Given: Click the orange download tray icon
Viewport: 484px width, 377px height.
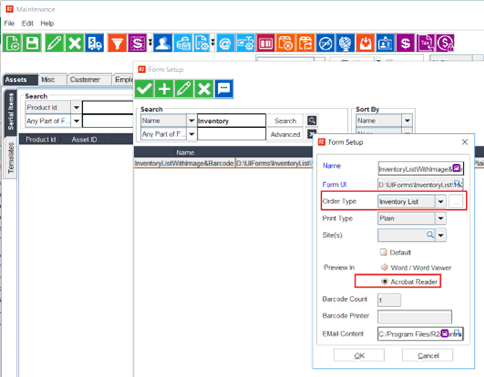Looking at the screenshot, I should [x=365, y=43].
